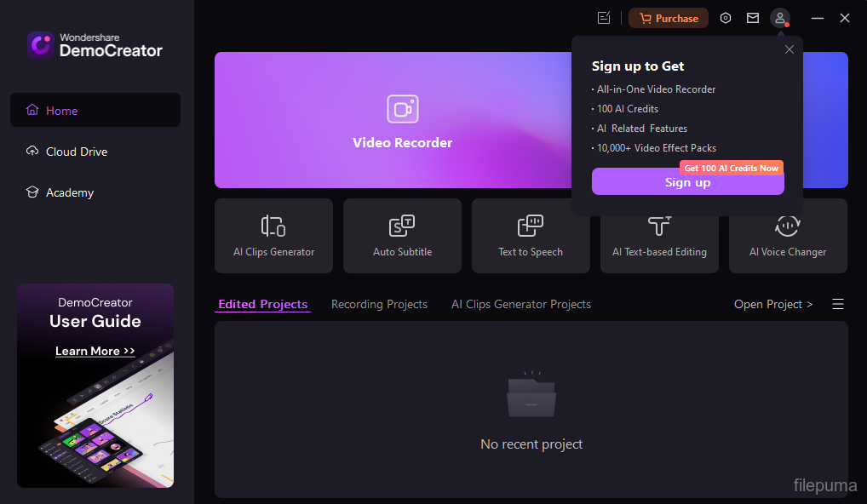
Task: Open the Video Recorder label
Action: tap(403, 142)
